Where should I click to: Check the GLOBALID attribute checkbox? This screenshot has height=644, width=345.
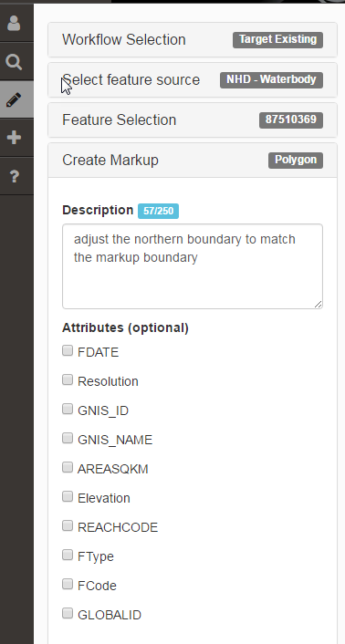pos(68,613)
